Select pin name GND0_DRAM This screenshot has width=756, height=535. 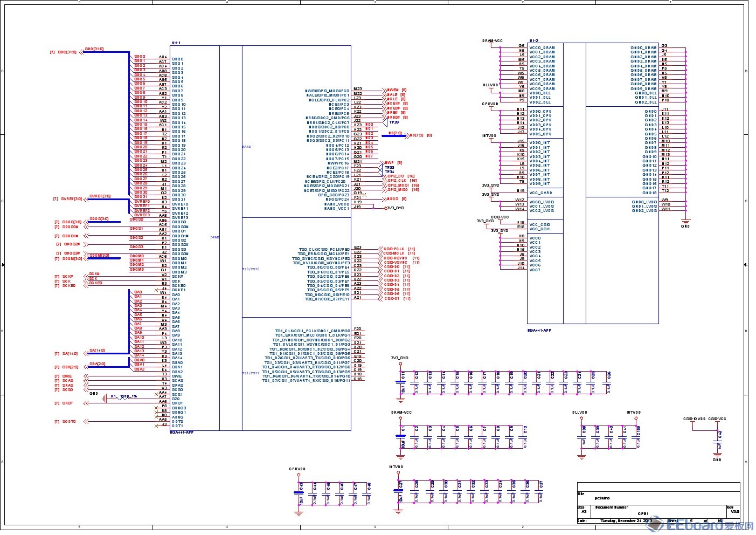tap(644, 47)
